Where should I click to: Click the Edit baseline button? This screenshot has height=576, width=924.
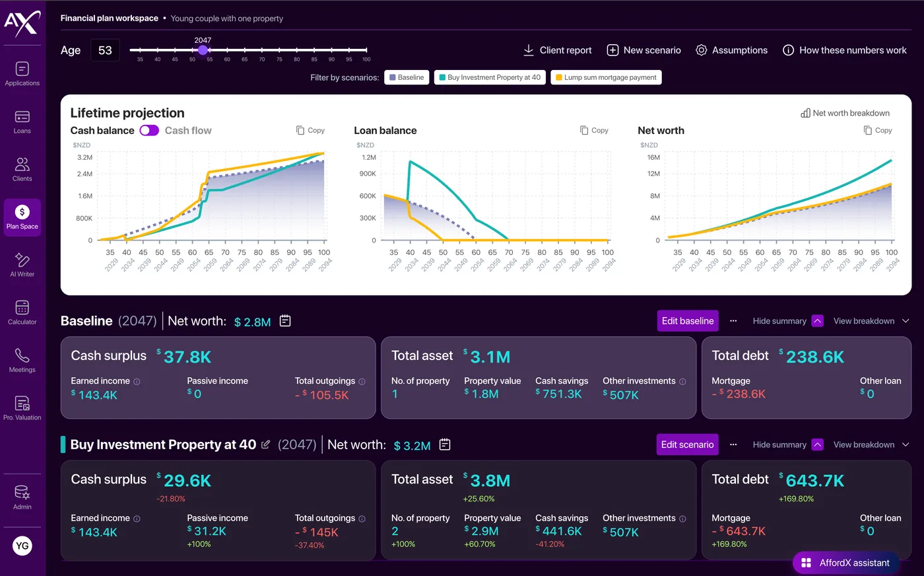688,321
